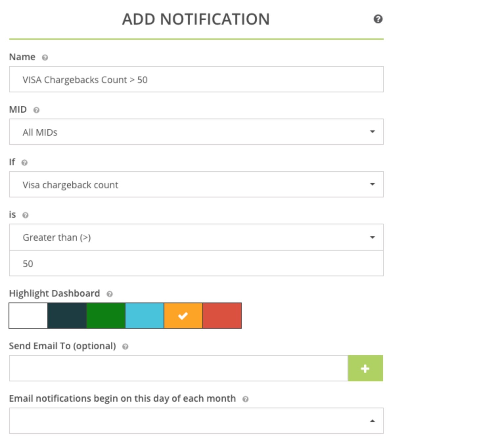This screenshot has height=448, width=498.
Task: Select the light blue highlight swatch
Action: coord(145,316)
